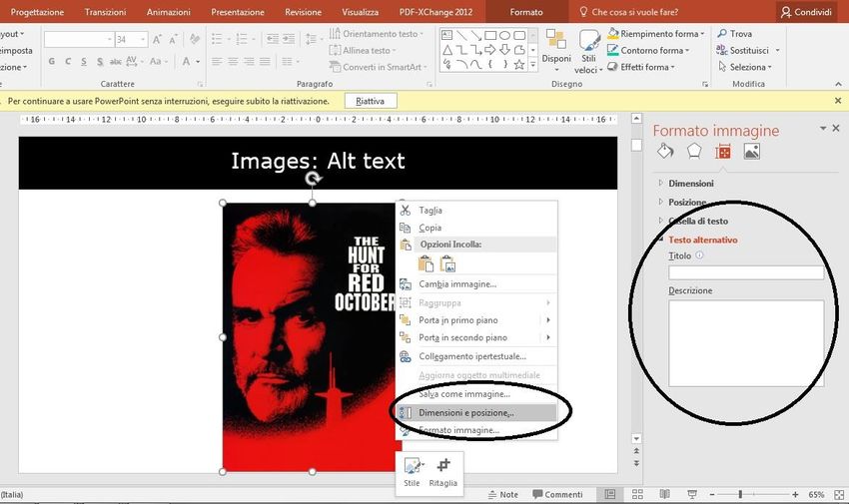Viewport: 849px width, 504px height.
Task: Toggle italic (C) formatting
Action: pyautogui.click(x=68, y=62)
